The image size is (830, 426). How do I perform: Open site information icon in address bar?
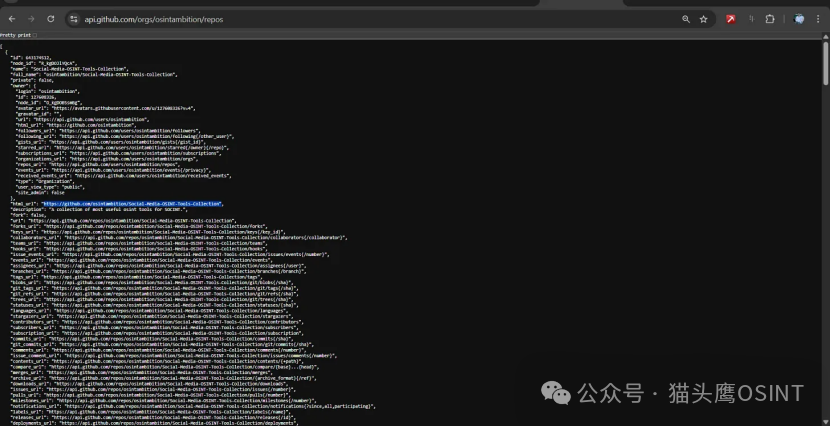[x=74, y=19]
